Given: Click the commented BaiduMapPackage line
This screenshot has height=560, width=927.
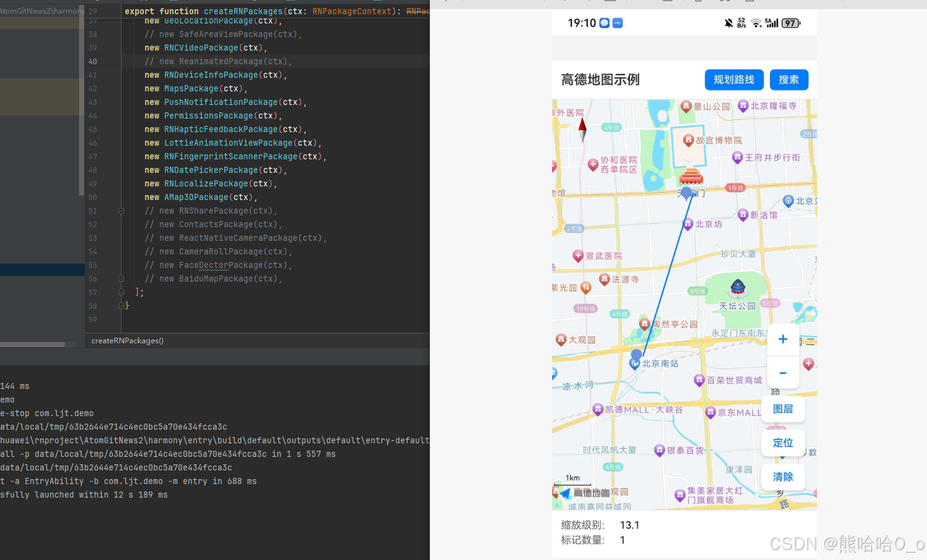Looking at the screenshot, I should click(x=213, y=278).
